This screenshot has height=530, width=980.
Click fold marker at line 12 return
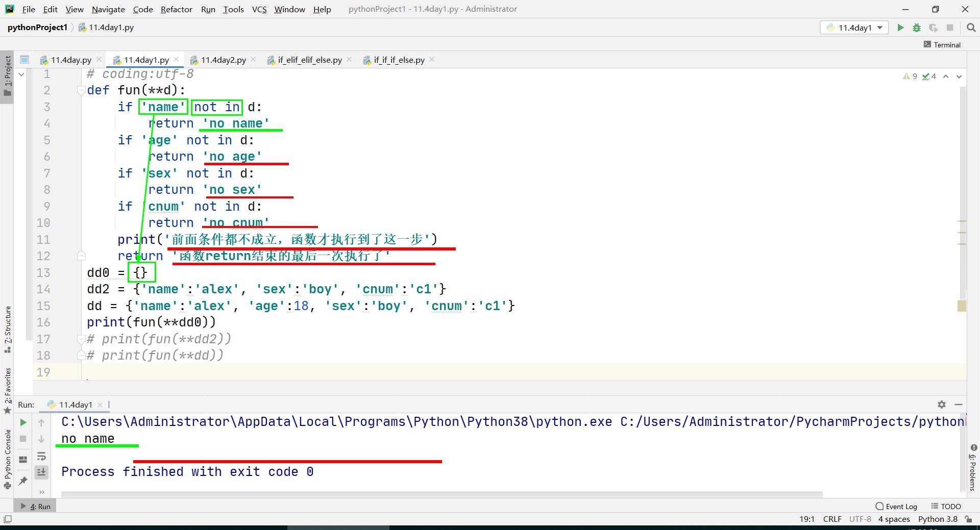[81, 256]
